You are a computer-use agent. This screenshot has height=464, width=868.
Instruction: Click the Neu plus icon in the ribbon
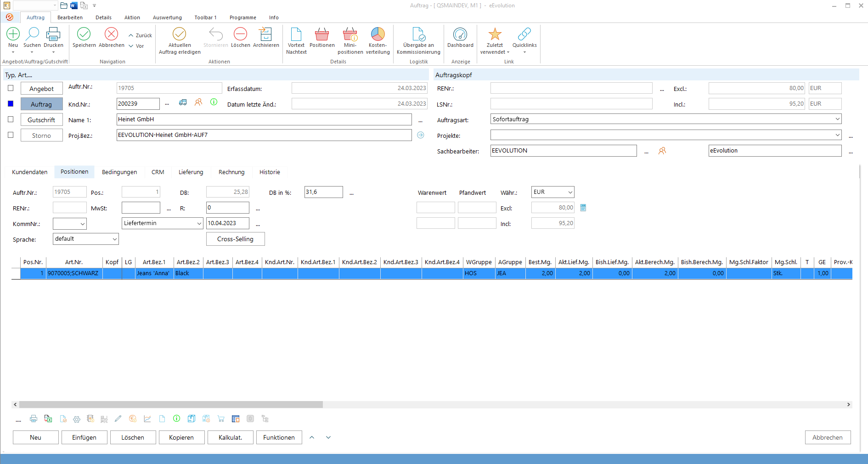click(13, 34)
